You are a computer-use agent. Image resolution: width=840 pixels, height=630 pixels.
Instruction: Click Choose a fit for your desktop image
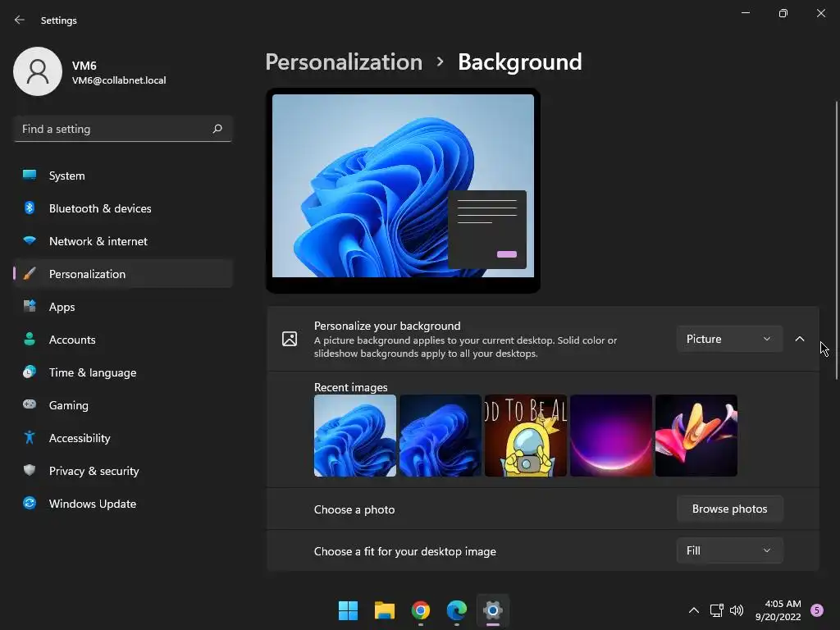click(x=405, y=551)
